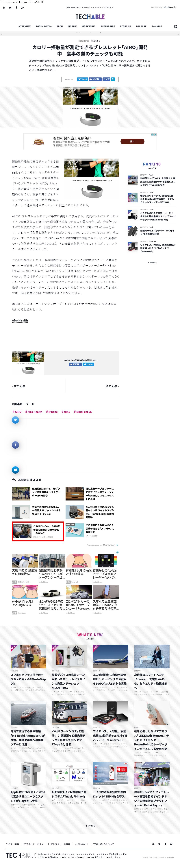Click the いいね! button in the promo box
Viewport: 180px width, 868px height.
click(75, 364)
